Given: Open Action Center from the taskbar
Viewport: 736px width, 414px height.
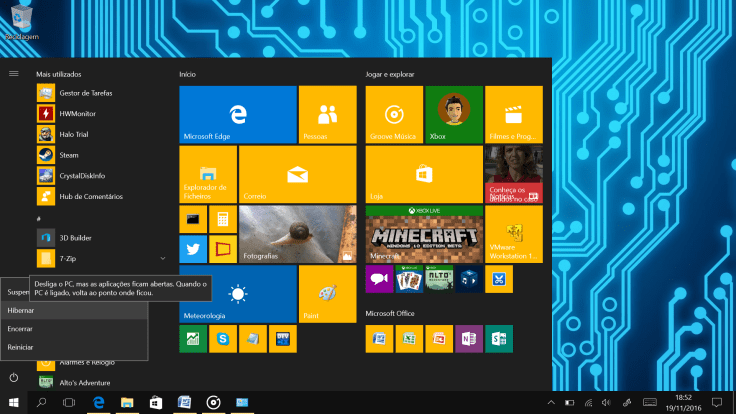Looking at the screenshot, I should click(716, 402).
